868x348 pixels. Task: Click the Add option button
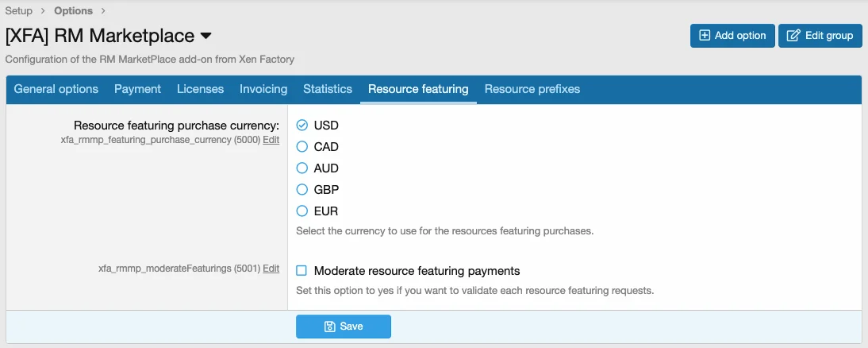pyautogui.click(x=732, y=36)
